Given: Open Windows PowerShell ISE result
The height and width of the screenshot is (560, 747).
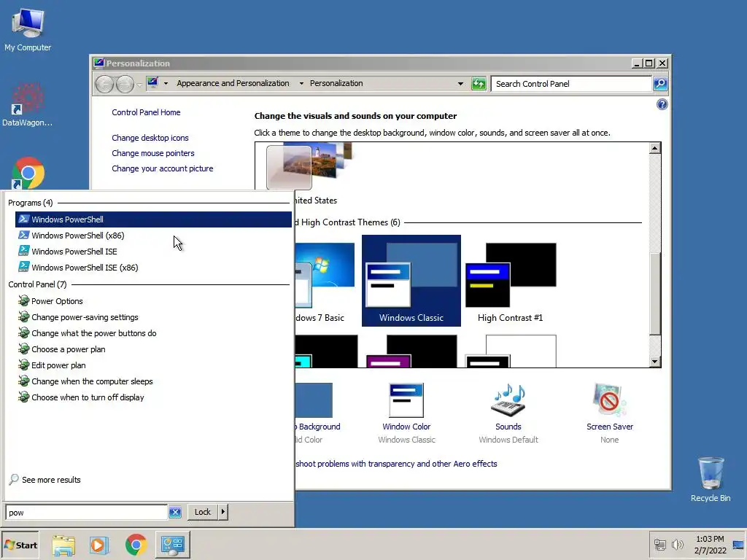Looking at the screenshot, I should [153, 252].
